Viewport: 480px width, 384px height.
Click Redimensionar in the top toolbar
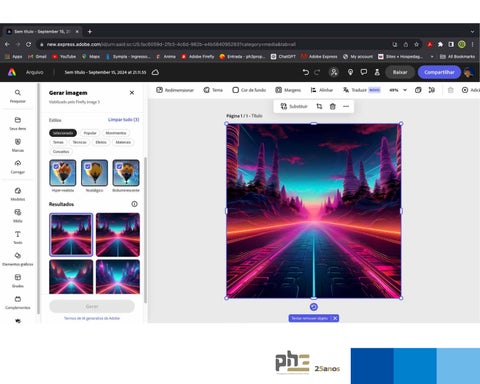tap(175, 90)
